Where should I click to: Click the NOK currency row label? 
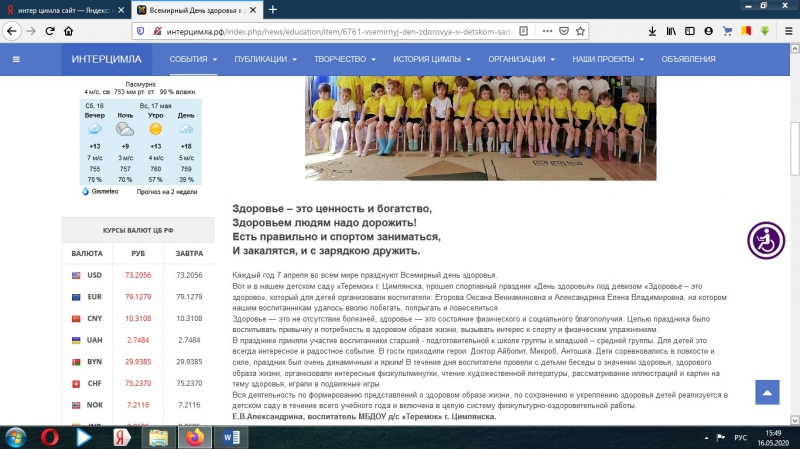[x=94, y=405]
